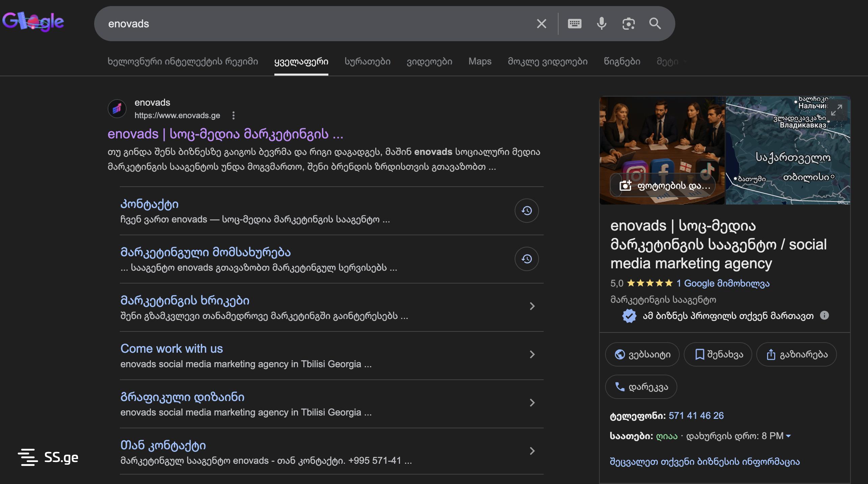This screenshot has width=868, height=484.
Task: Click info icon beside business profile notice
Action: coord(824,315)
